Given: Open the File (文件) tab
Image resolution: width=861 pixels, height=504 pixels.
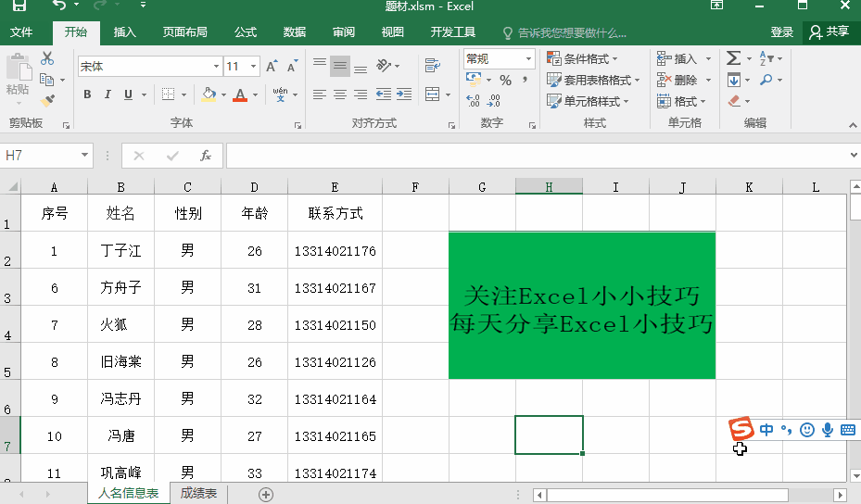Looking at the screenshot, I should [21, 32].
